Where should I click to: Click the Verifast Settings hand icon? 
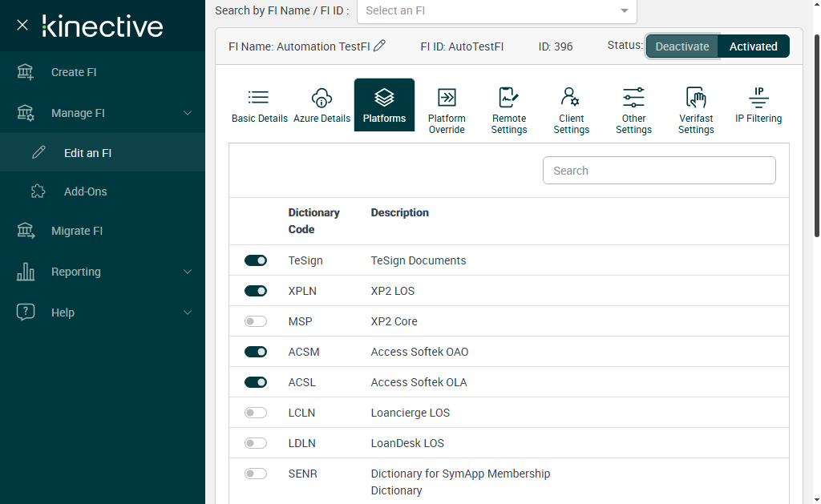[x=696, y=97]
